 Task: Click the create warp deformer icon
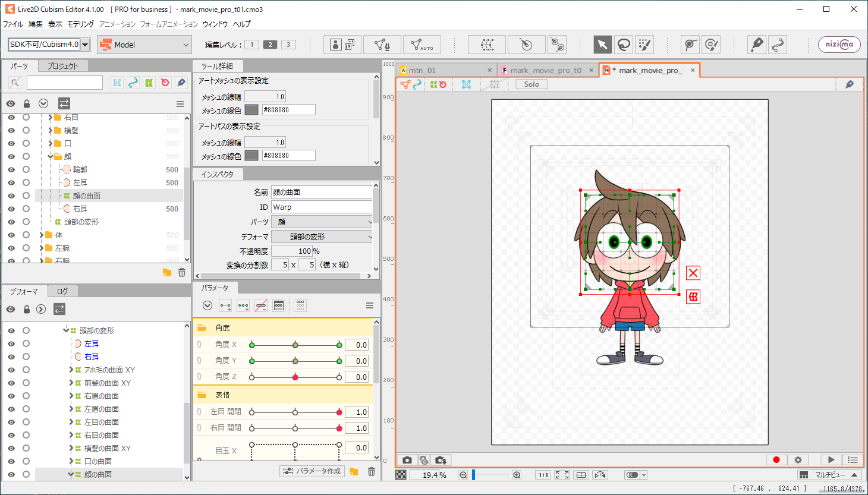pos(487,45)
